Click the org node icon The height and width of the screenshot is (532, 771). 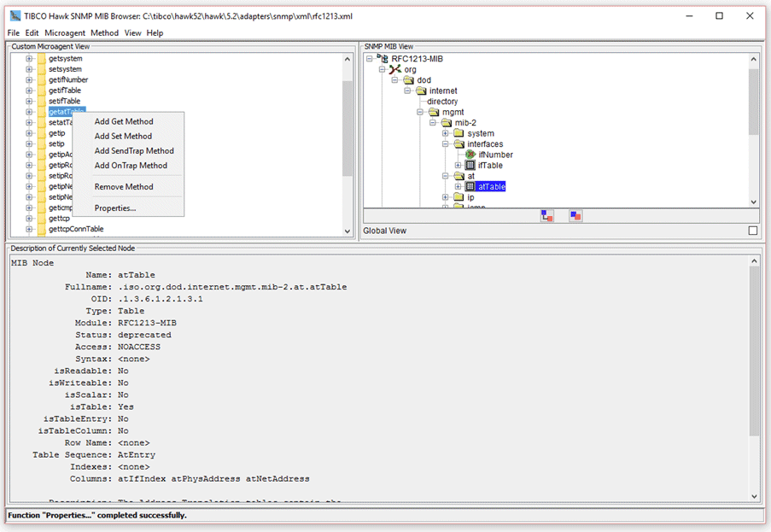[394, 69]
